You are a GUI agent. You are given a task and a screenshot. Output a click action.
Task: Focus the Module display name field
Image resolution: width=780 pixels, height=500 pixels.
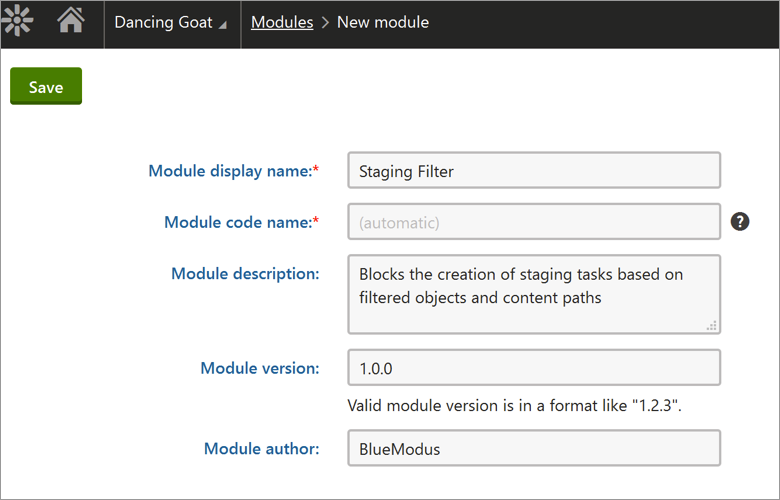click(x=534, y=171)
